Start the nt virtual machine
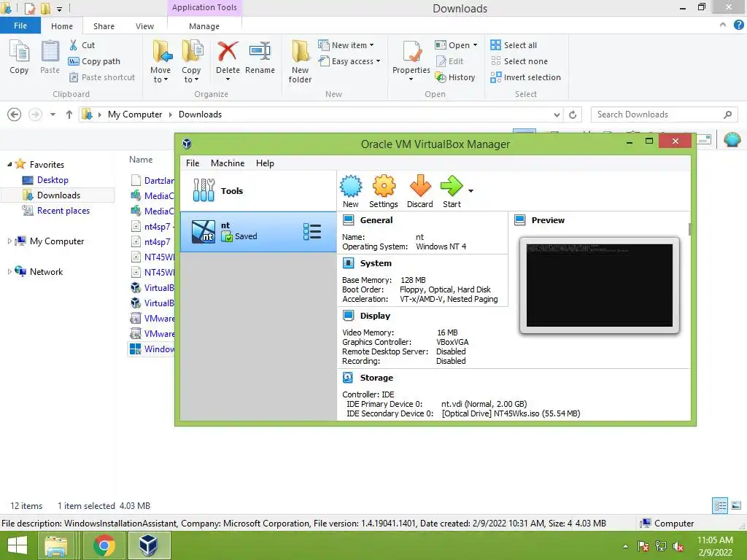 click(452, 192)
